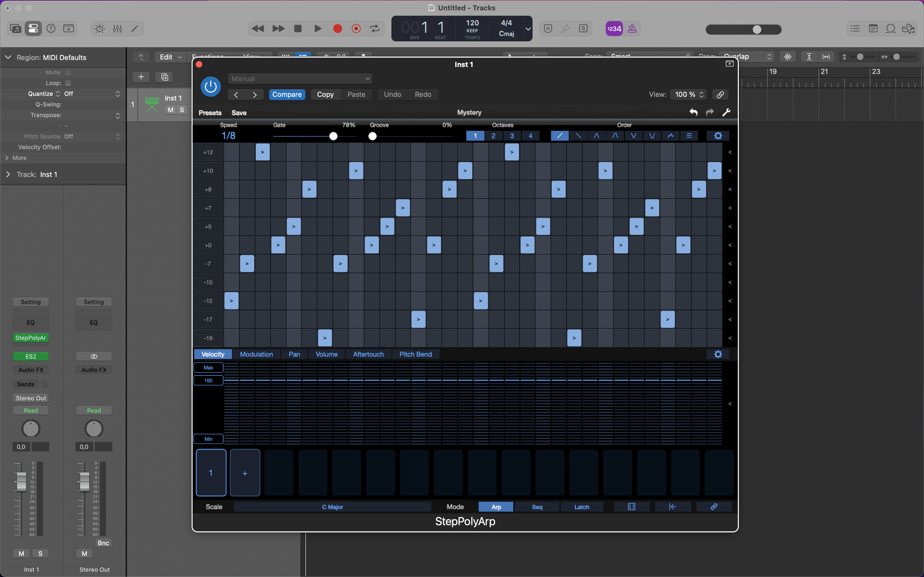Open the View 100 % size dropdown
Screen dimensions: 924x577
688,95
